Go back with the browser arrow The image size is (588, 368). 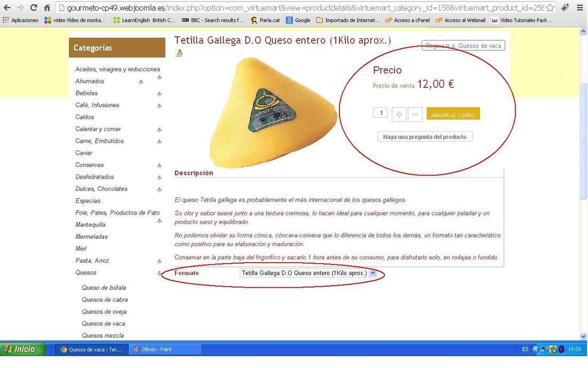(7, 7)
